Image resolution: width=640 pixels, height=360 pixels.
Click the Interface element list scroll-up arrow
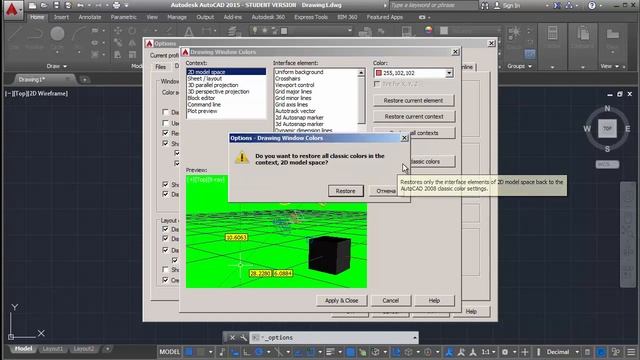[x=361, y=73]
